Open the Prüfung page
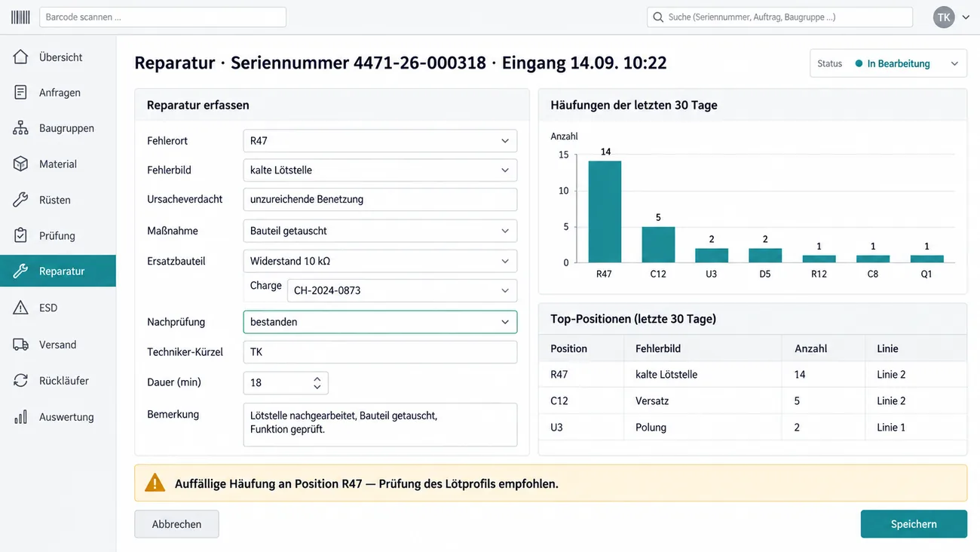The image size is (980, 552). point(58,235)
